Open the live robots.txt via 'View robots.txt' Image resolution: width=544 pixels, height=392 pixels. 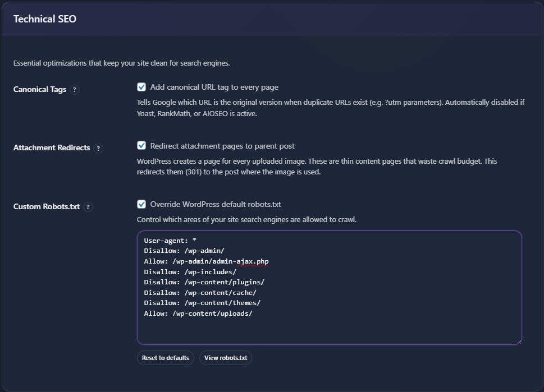pyautogui.click(x=225, y=357)
